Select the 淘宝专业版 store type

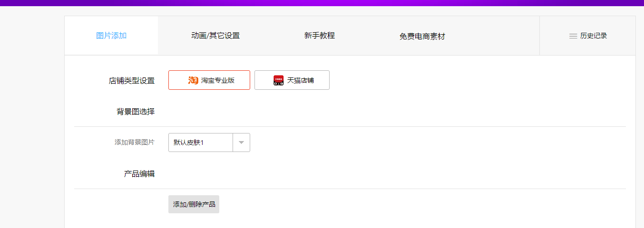(209, 80)
